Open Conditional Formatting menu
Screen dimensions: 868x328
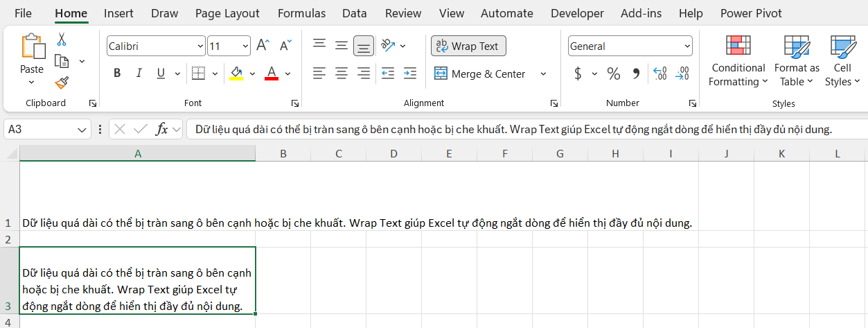(x=738, y=61)
